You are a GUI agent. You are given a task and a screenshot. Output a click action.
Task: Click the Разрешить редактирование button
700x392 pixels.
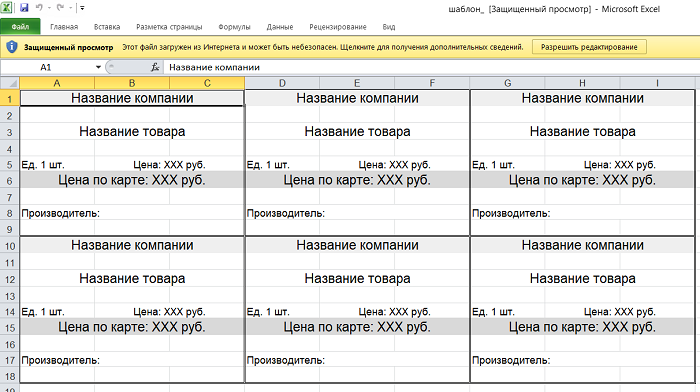point(589,47)
